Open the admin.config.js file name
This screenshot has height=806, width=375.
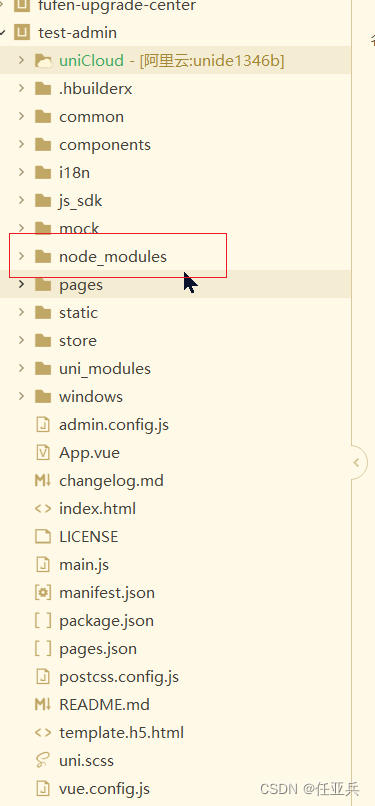click(114, 425)
